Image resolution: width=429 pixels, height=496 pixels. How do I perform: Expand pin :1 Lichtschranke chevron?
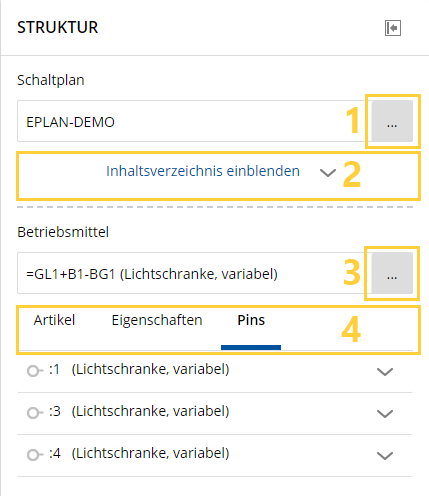385,371
